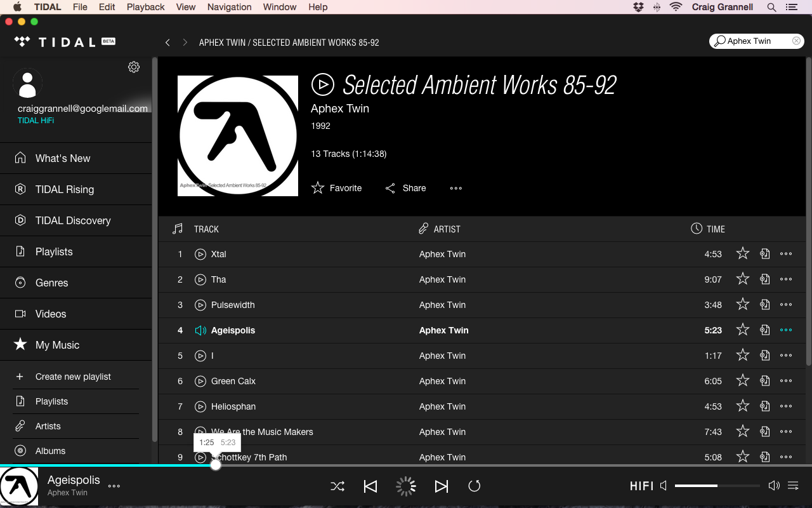Click the speaker icon on Ageispolis row
Viewport: 812px width, 508px height.
pyautogui.click(x=200, y=330)
